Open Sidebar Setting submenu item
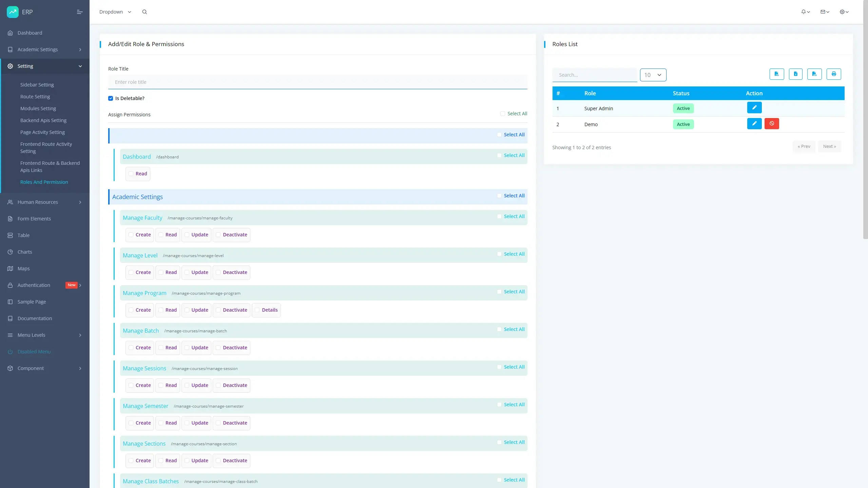 coord(37,85)
